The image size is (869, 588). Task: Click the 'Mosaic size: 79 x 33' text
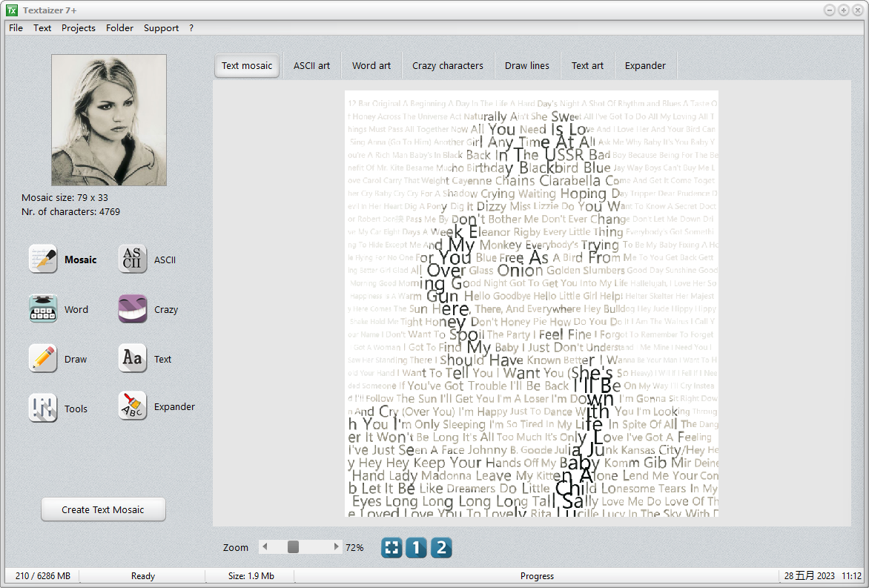(65, 197)
